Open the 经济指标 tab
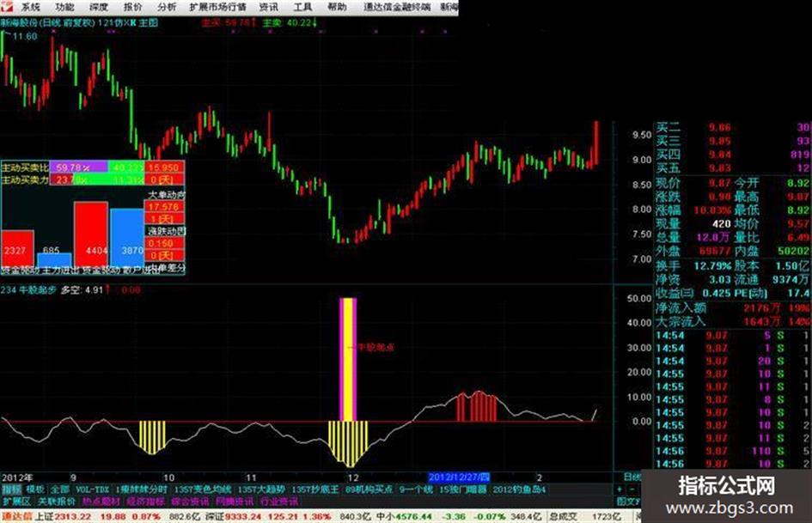The width and height of the screenshot is (812, 523). (145, 502)
